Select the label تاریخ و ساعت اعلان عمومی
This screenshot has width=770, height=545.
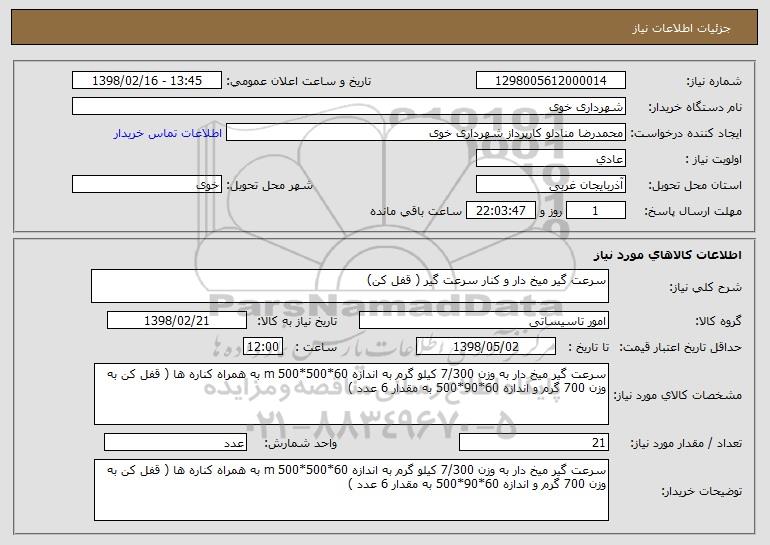coord(299,82)
